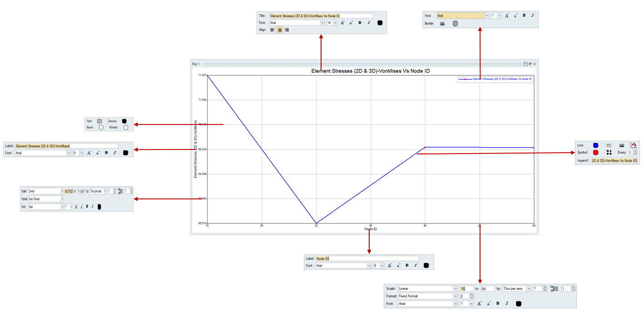Increase the plot title font size
This screenshot has width=644, height=312.
342,23
